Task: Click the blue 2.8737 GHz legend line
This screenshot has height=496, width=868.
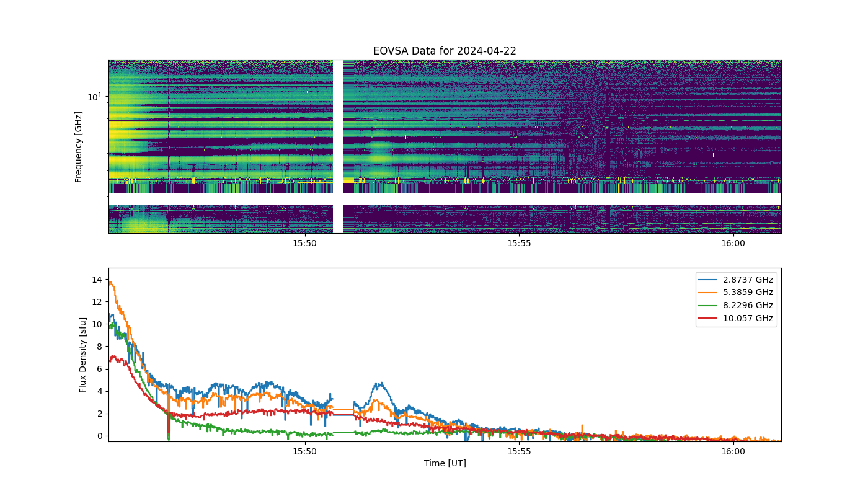Action: point(710,280)
